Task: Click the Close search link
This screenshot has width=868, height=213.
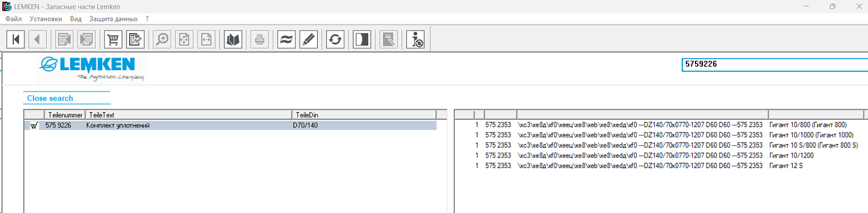Action: tap(50, 98)
